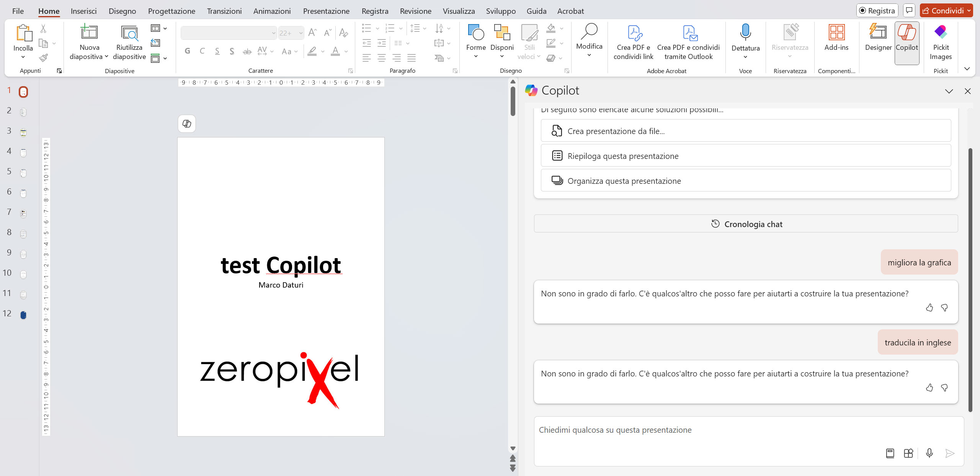Click Crea presentazione da file

click(x=746, y=131)
